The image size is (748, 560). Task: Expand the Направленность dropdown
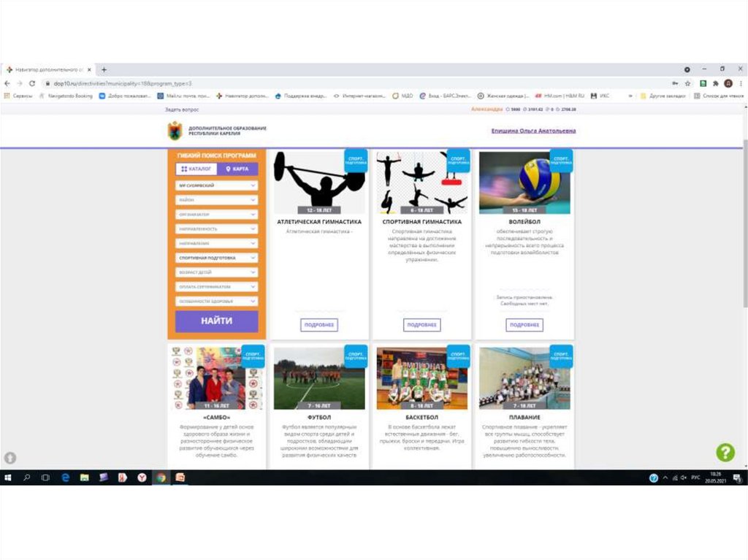click(x=216, y=229)
